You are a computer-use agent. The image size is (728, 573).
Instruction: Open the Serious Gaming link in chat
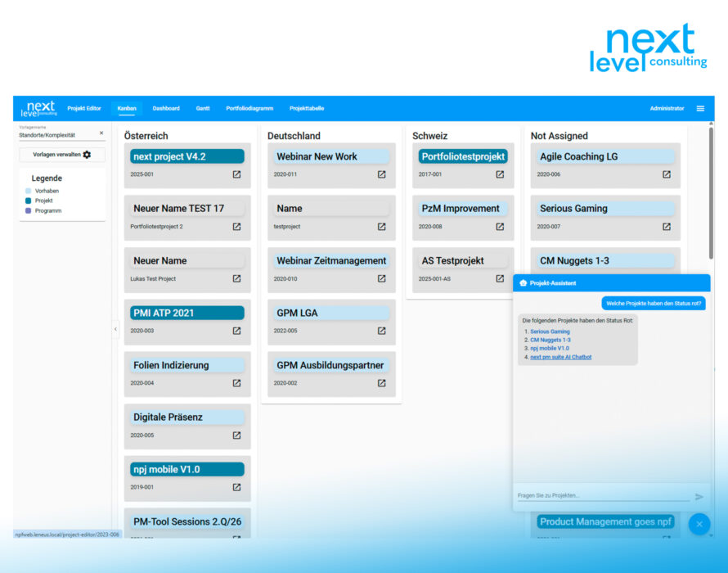[550, 332]
